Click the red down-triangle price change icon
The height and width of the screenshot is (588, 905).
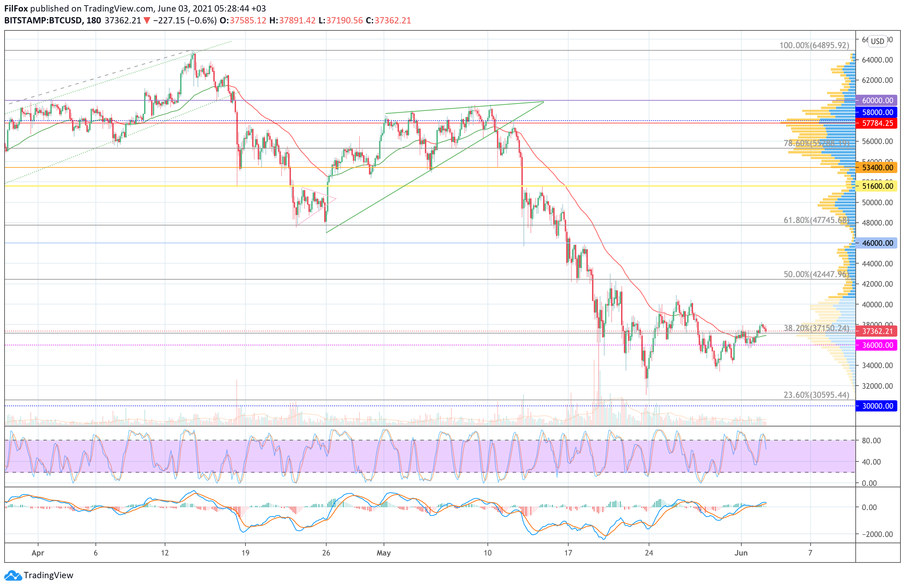[147, 21]
